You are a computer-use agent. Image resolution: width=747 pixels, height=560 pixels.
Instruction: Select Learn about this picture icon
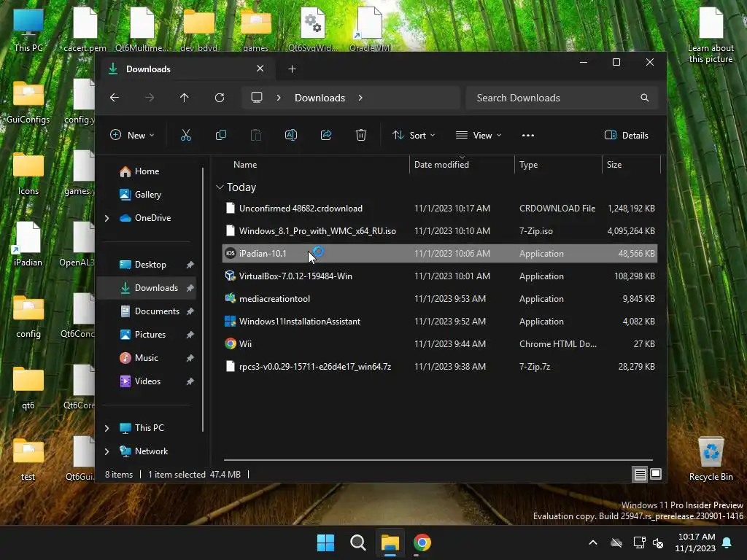click(711, 35)
